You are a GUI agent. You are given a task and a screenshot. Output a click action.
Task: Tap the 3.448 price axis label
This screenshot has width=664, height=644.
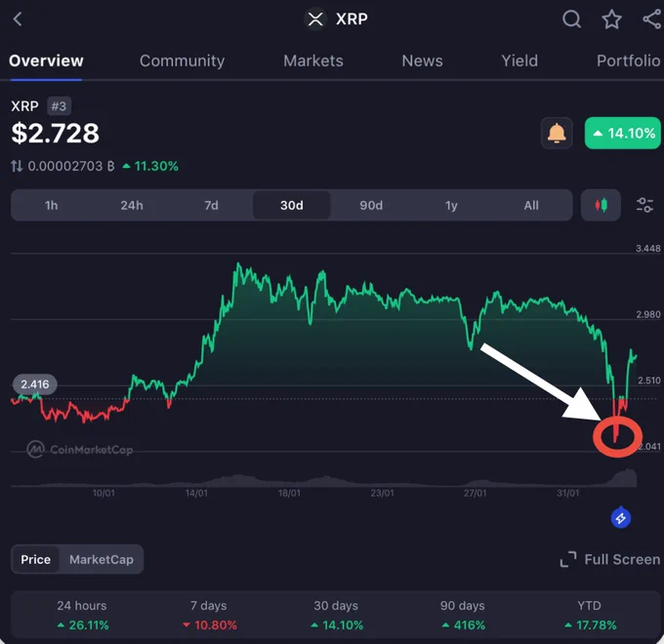pyautogui.click(x=648, y=249)
